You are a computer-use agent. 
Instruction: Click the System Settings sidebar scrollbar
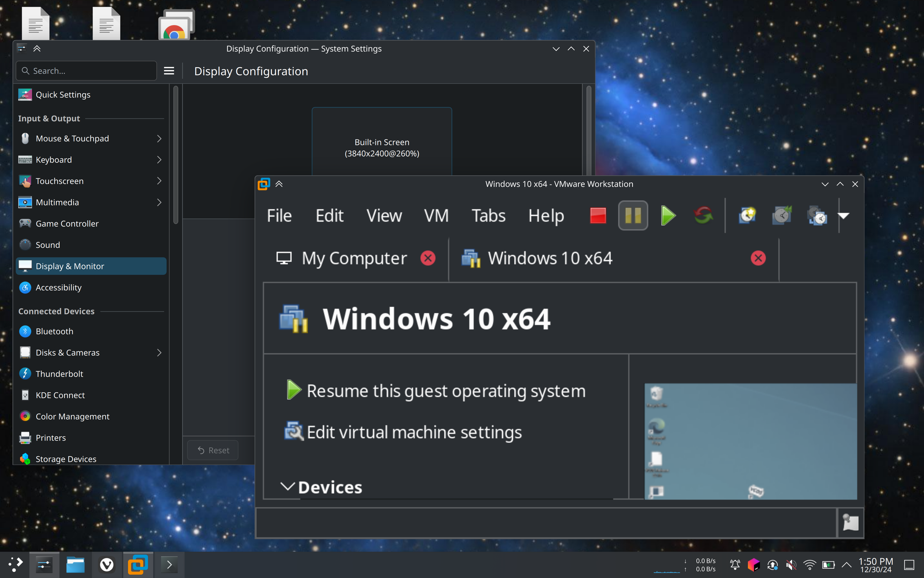[x=176, y=155]
